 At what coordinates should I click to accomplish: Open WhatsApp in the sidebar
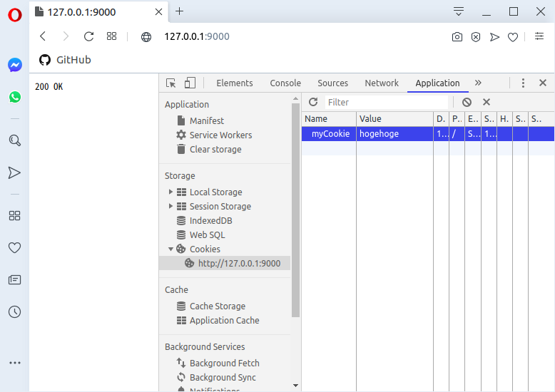coord(15,97)
